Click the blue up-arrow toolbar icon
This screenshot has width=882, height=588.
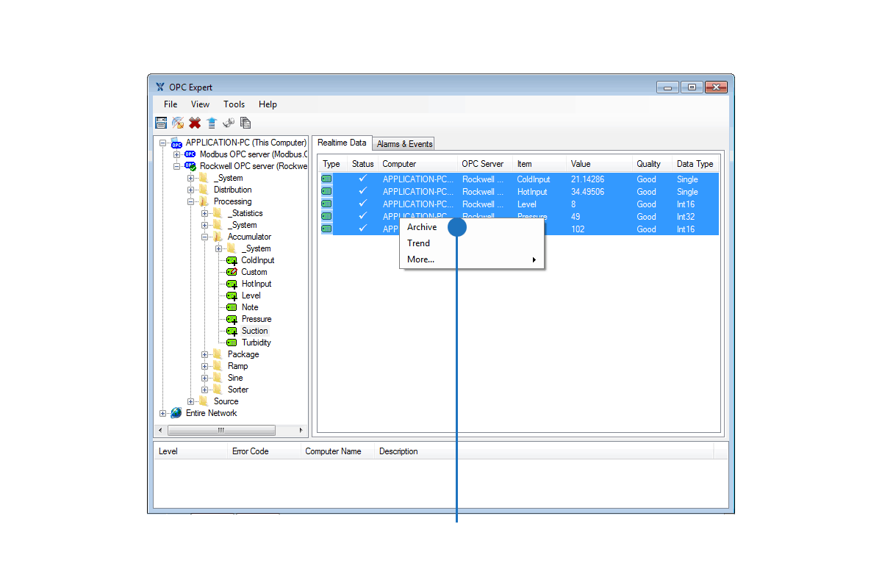(212, 123)
